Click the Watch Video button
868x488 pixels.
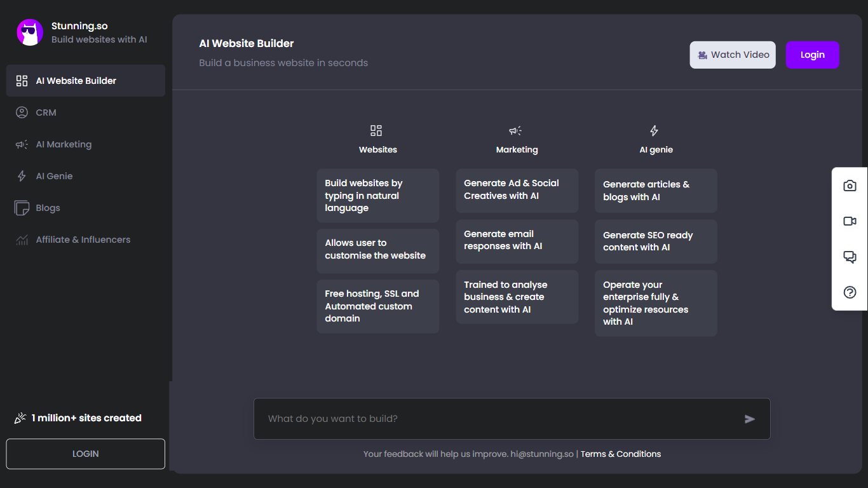click(x=733, y=55)
